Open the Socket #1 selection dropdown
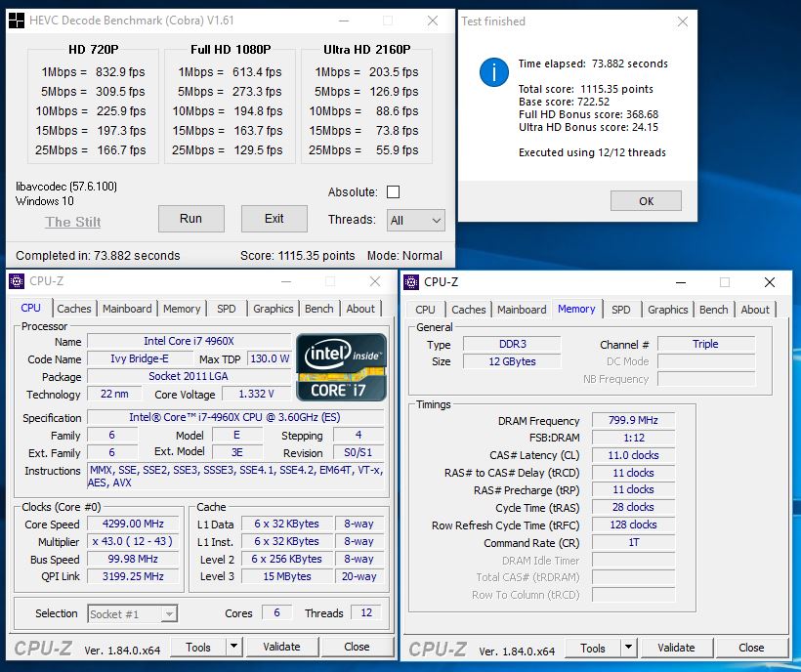 (x=132, y=613)
